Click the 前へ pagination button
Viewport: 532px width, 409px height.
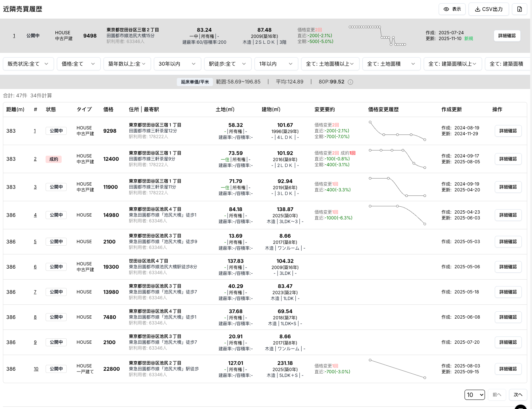point(497,395)
